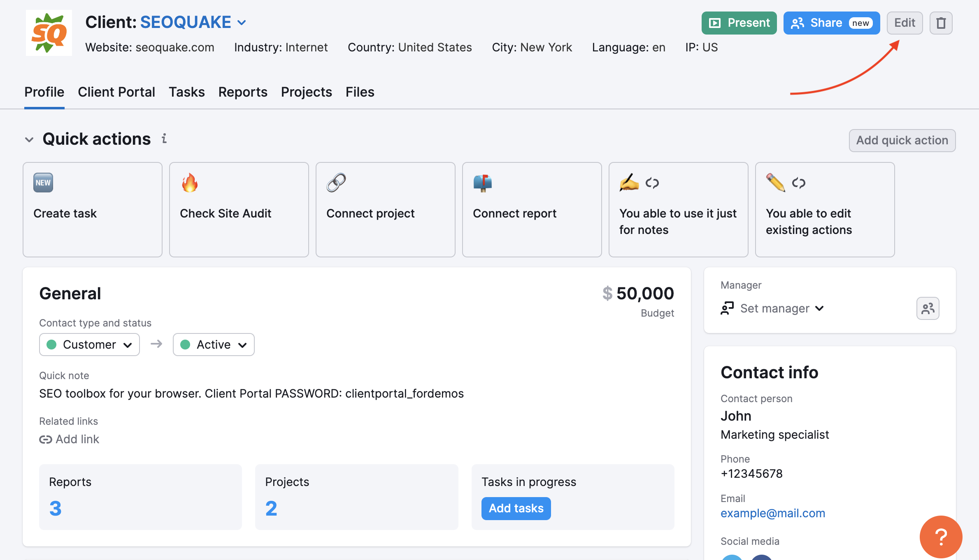Click the writing hand icon on notes card

click(629, 183)
